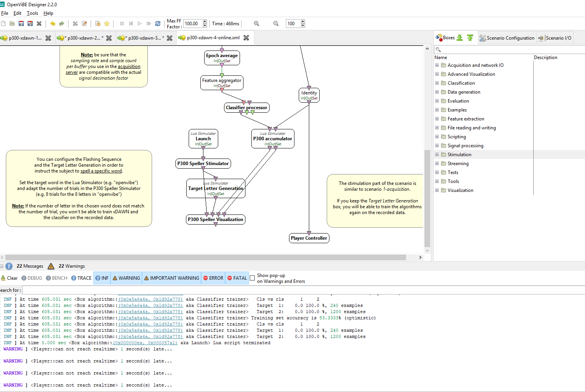Click the blue reload arrows icon

pos(158,24)
